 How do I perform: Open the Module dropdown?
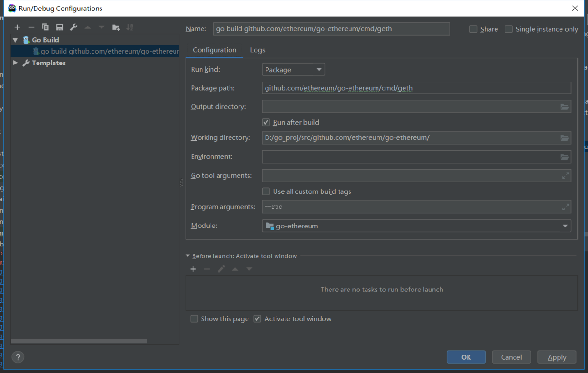point(416,226)
